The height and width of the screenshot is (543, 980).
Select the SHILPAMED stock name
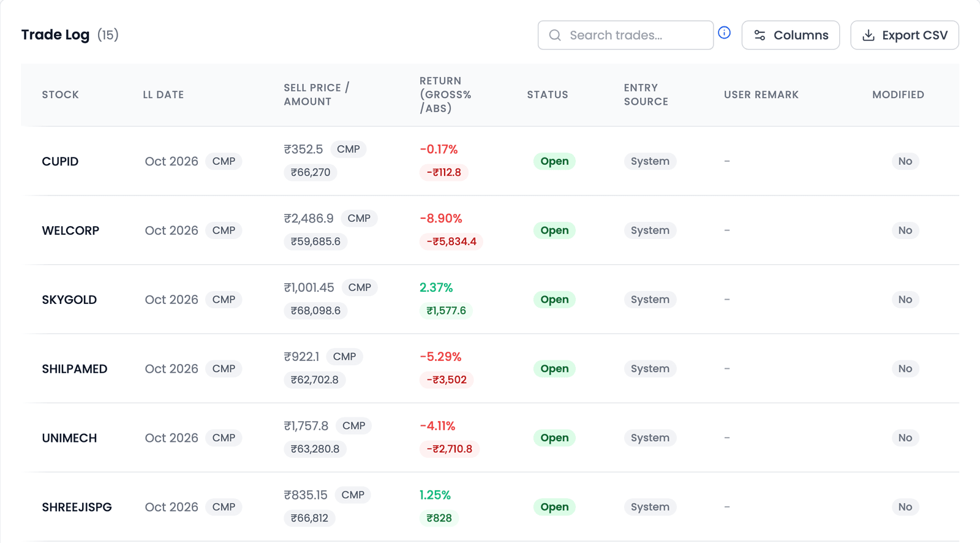tap(75, 369)
